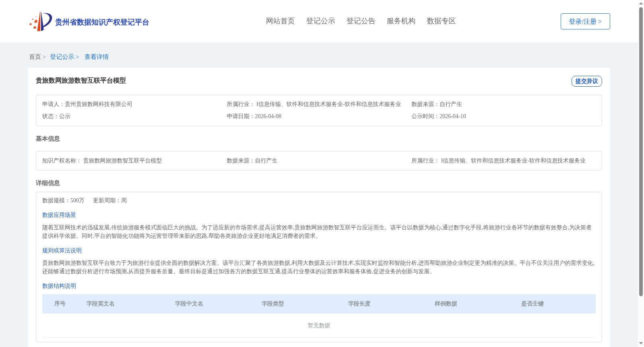Click 基本信息 section heading
Image resolution: width=644 pixels, height=347 pixels.
[48, 139]
